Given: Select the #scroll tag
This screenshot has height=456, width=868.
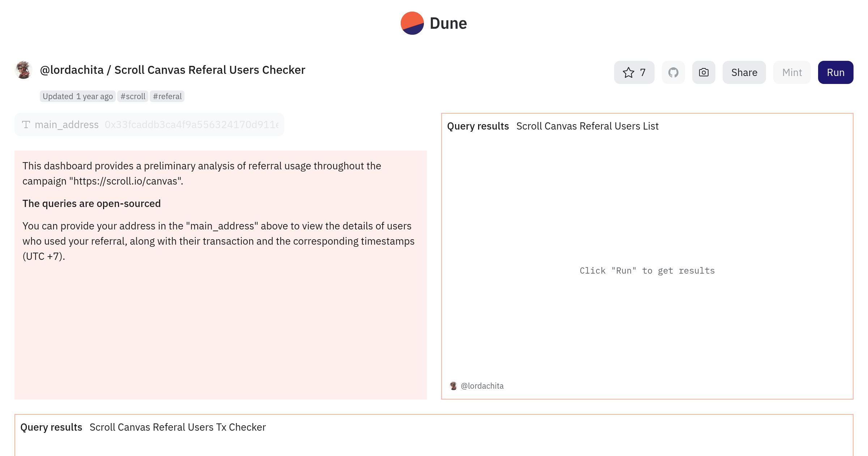Looking at the screenshot, I should [133, 96].
